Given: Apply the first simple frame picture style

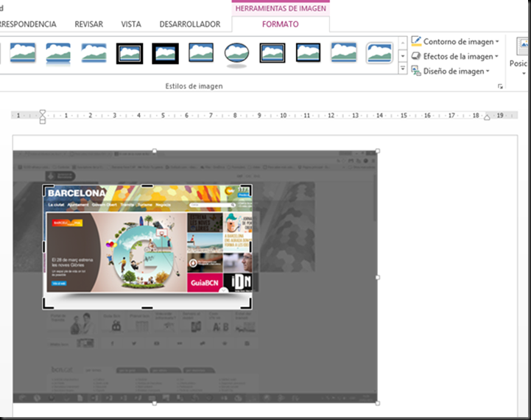Looking at the screenshot, I should 23,53.
